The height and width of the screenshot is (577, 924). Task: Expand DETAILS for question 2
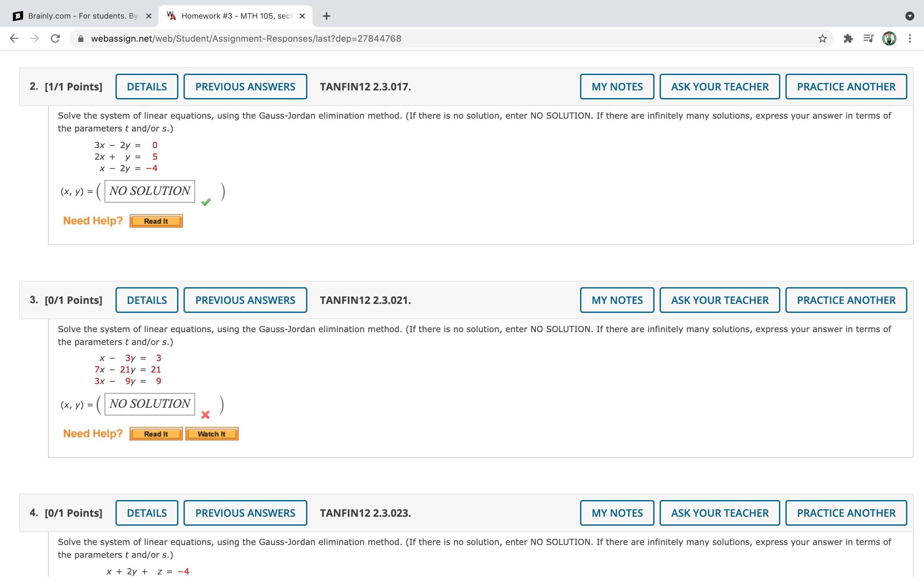tap(147, 87)
